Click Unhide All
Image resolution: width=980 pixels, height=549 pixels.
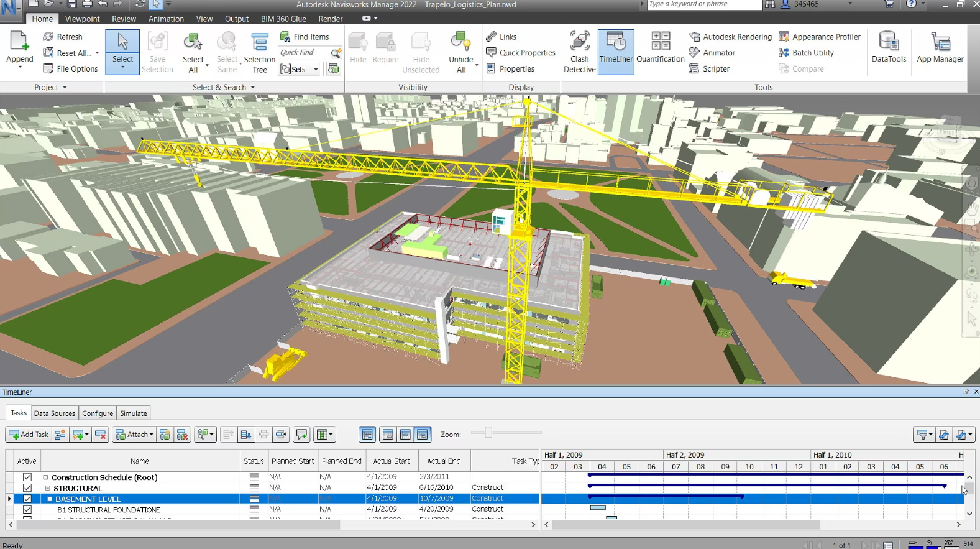[460, 52]
